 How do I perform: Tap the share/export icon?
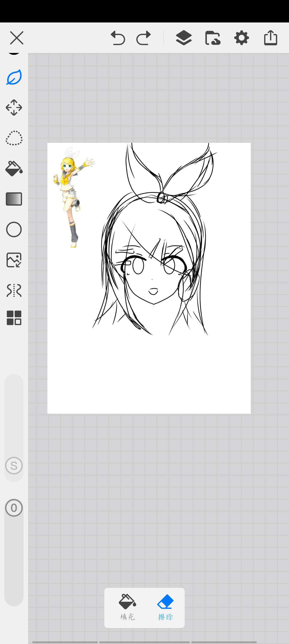click(x=271, y=38)
